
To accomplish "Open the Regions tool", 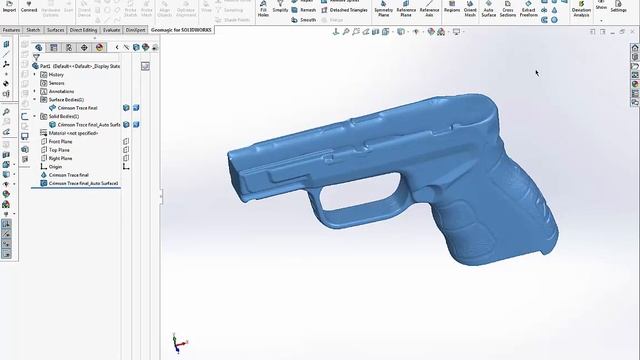I will point(452,7).
